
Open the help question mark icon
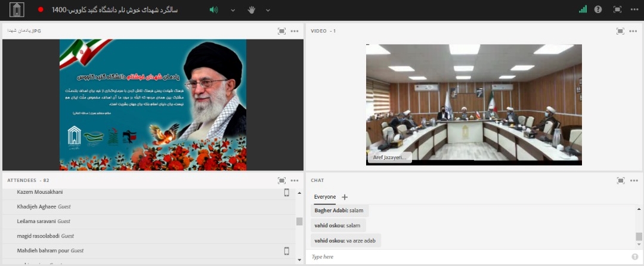(x=598, y=10)
